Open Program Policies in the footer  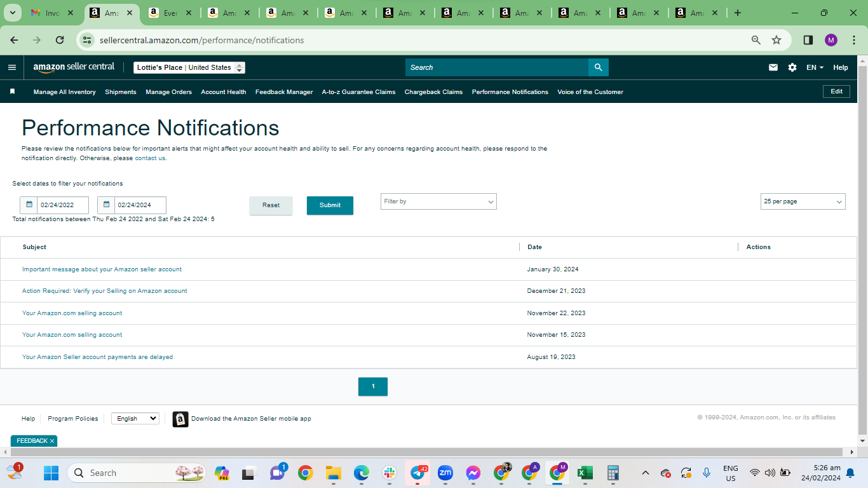click(x=73, y=419)
